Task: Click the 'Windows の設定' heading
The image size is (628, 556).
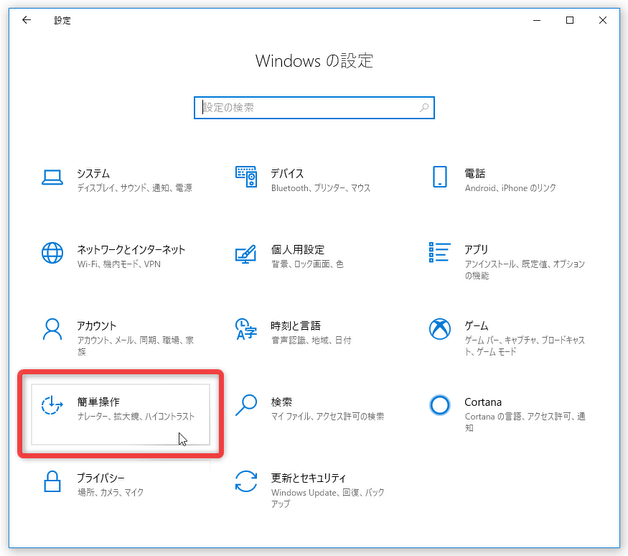Action: [x=314, y=61]
